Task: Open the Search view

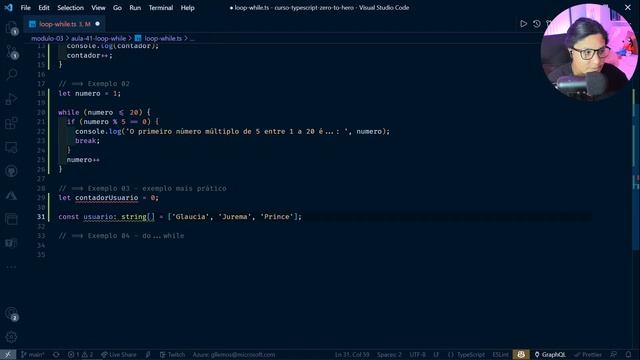Action: (x=11, y=75)
